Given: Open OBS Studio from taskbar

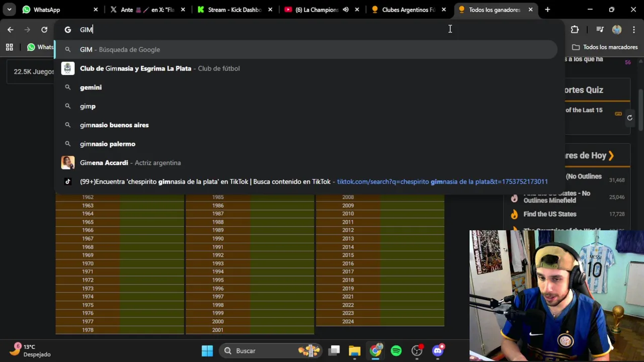Looking at the screenshot, I should pos(417,350).
